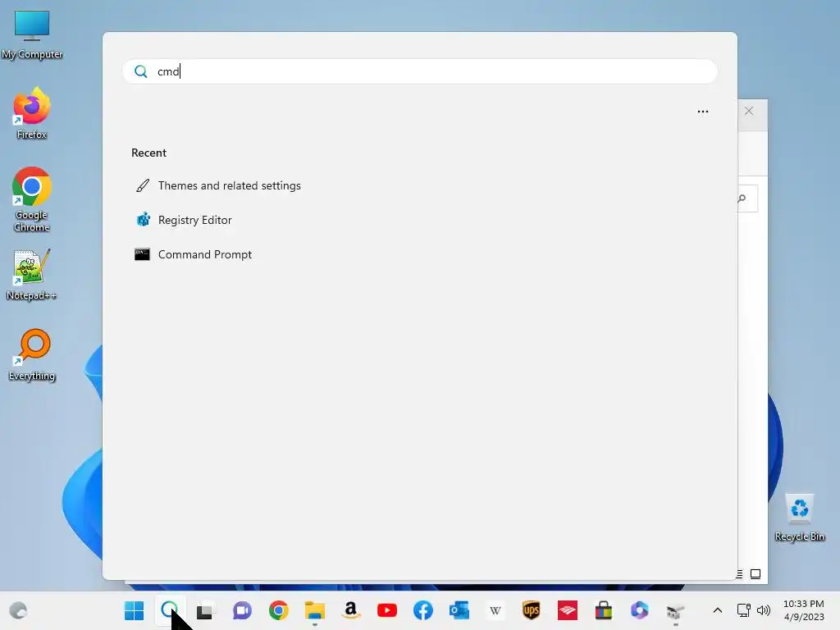Click the Windows Start button

click(x=134, y=610)
